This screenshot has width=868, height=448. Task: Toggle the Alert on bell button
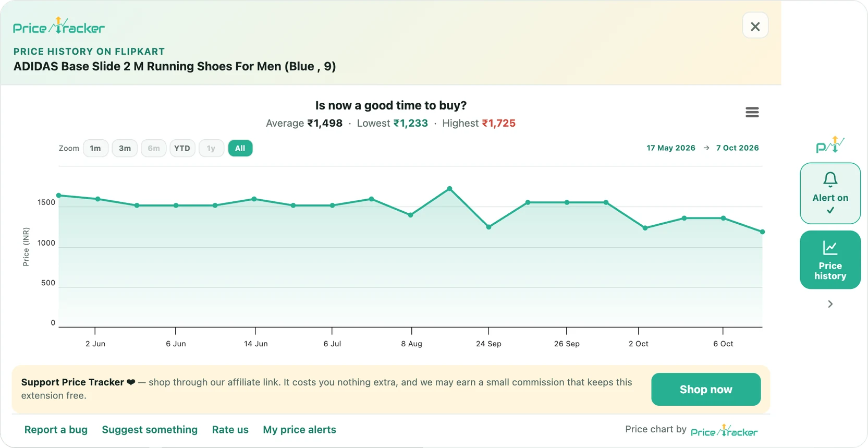pyautogui.click(x=830, y=193)
